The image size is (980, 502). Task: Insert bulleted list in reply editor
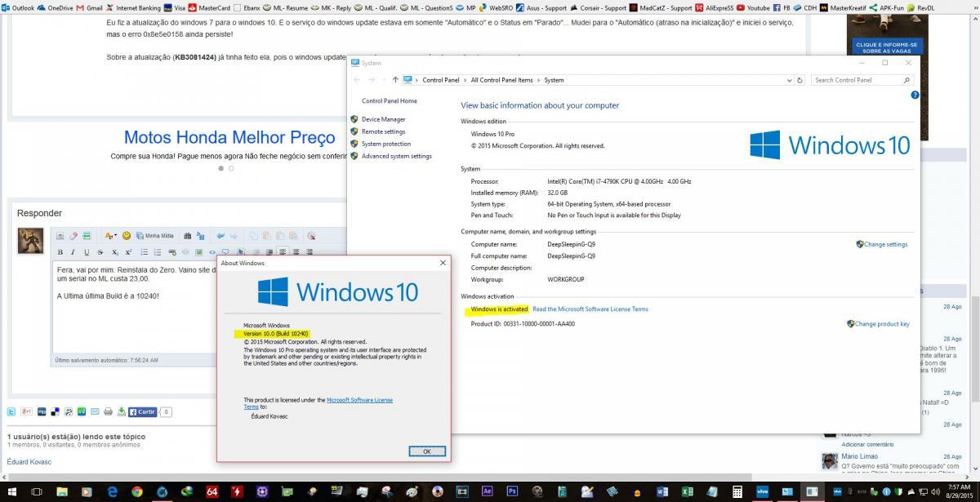tap(145, 252)
